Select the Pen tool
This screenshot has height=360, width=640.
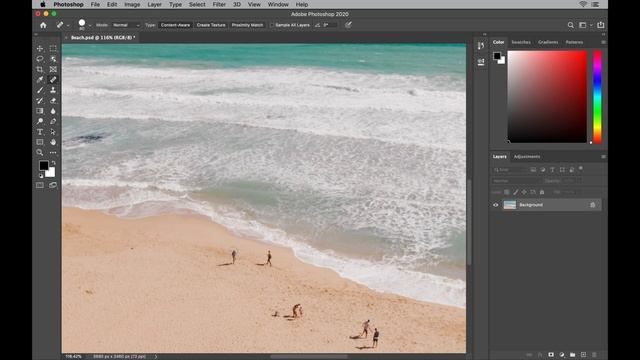tap(53, 121)
